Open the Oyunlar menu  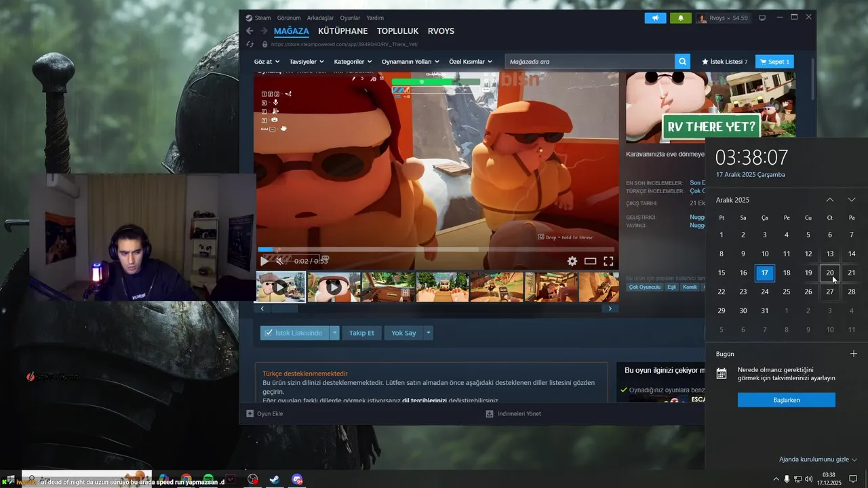[x=350, y=18]
